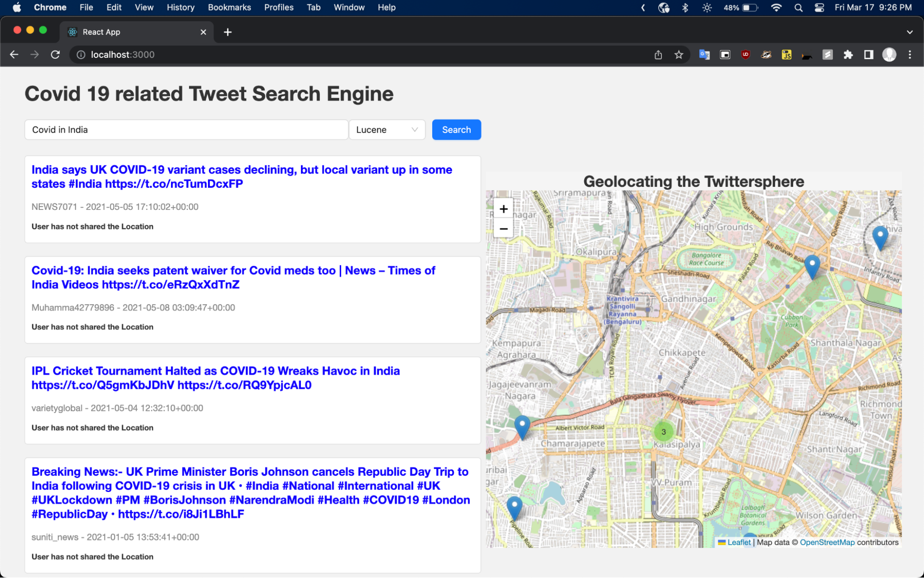Open Chrome's three-dot options menu
This screenshot has height=578, width=924.
click(910, 55)
